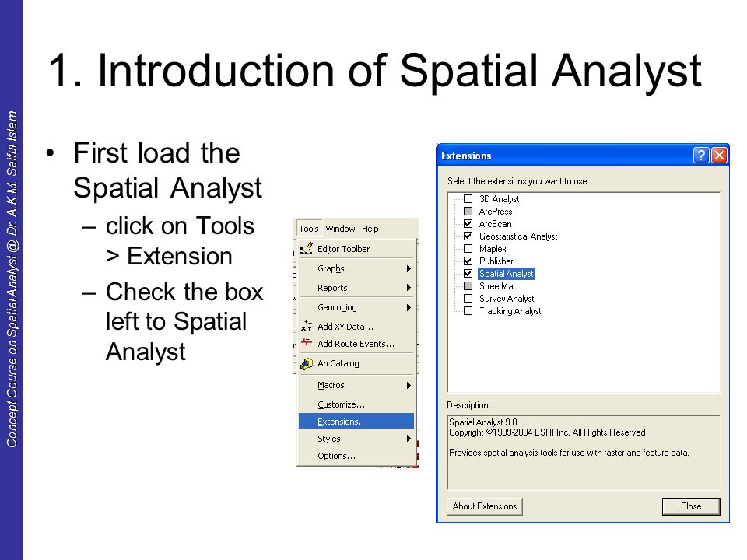Select the ArcPress list label

coord(496,211)
